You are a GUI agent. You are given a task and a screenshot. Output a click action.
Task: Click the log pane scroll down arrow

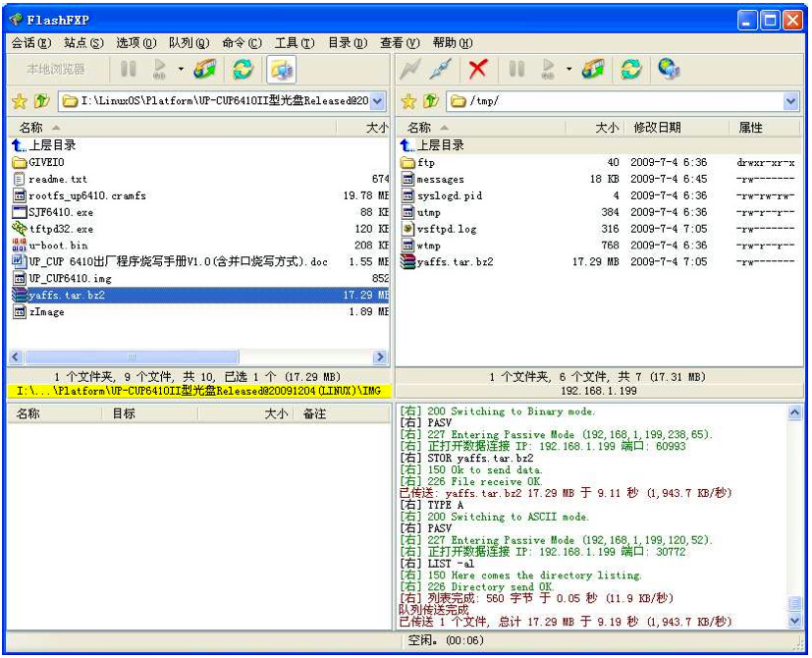pyautogui.click(x=794, y=619)
